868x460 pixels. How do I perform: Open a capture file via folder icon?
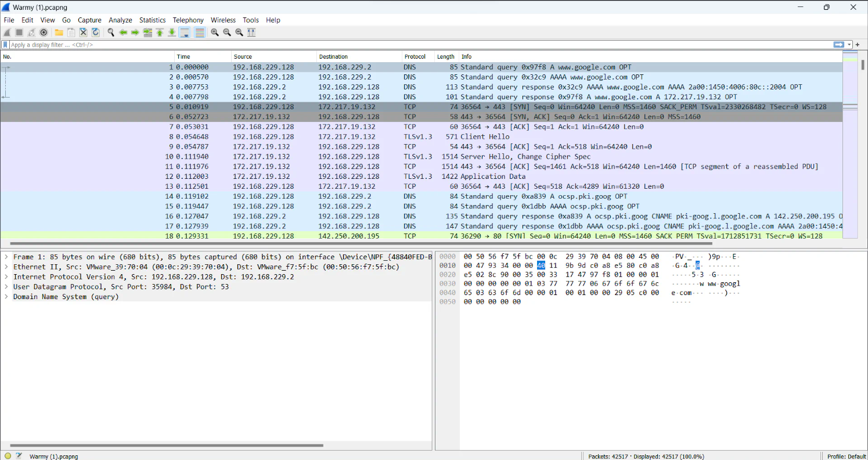(59, 33)
